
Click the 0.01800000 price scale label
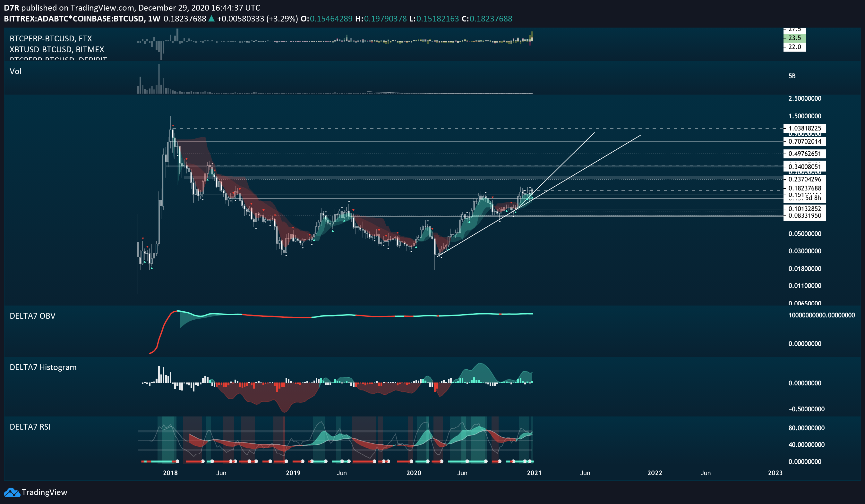[805, 269]
